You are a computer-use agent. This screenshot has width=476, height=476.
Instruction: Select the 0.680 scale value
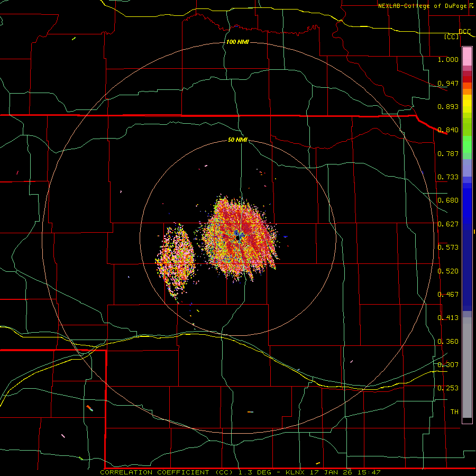tap(448, 200)
